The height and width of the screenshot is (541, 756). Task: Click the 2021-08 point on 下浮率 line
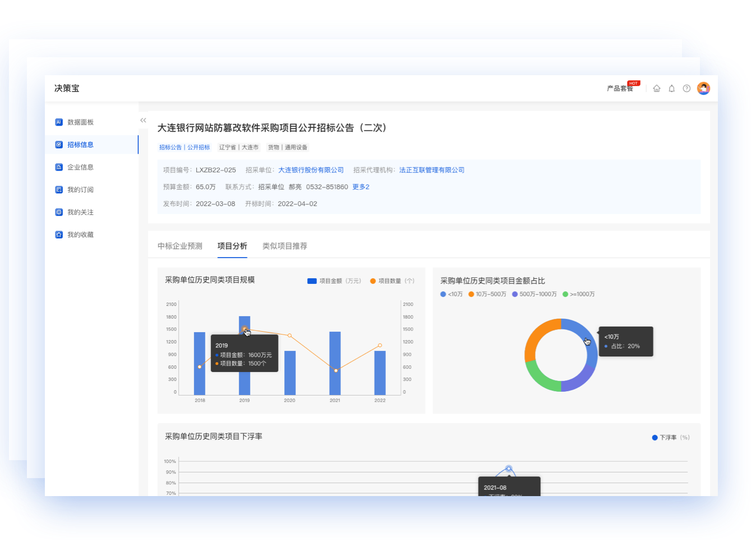(509, 469)
